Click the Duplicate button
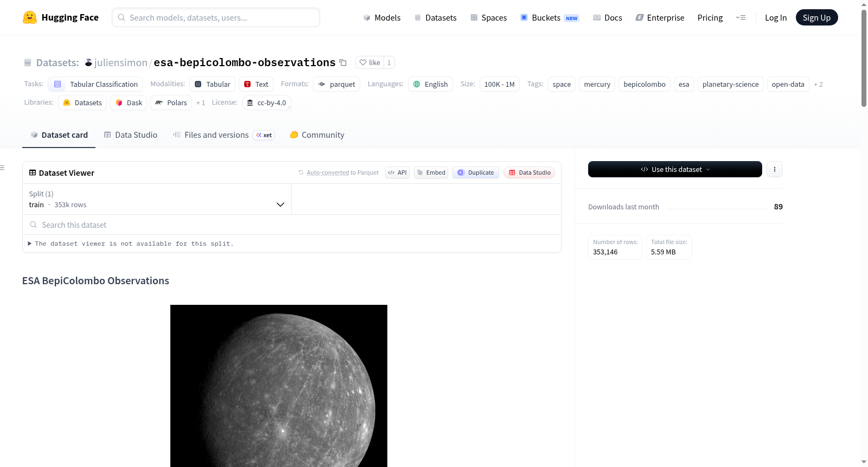Screen dimensions: 868x467 click(476, 172)
